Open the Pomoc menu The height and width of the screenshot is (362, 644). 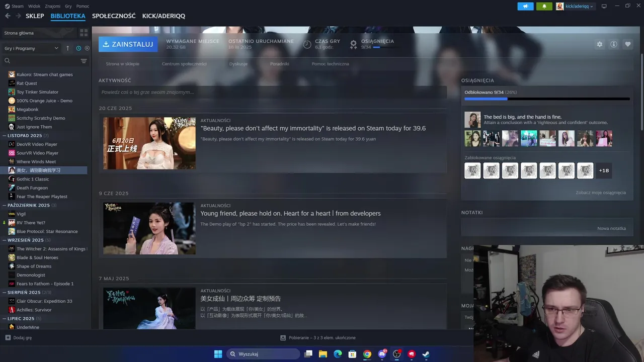pyautogui.click(x=83, y=6)
